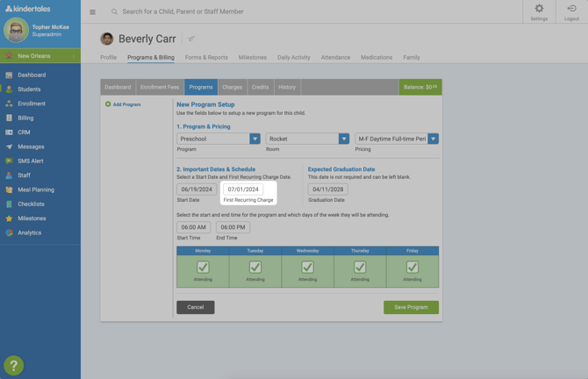Click the Logout icon

571,9
